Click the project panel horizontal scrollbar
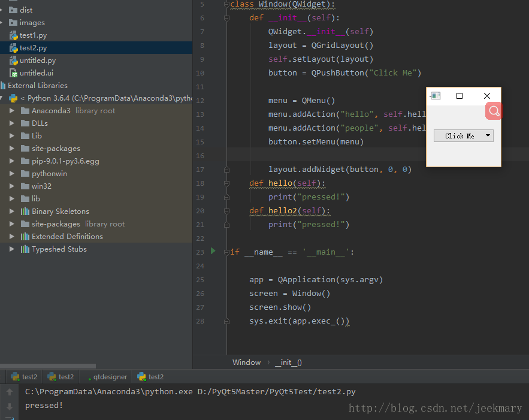Viewport: 529px width, 420px height. 48,366
